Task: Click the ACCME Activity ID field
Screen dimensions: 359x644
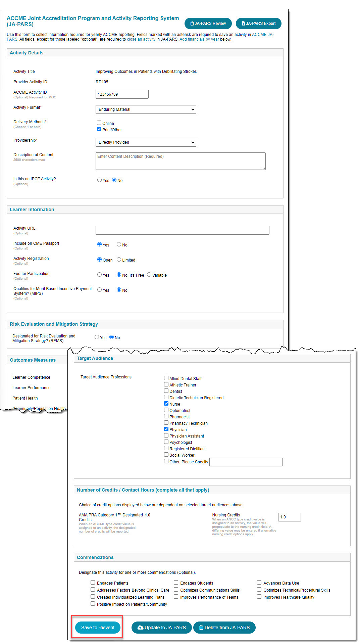Action: pyautogui.click(x=122, y=94)
